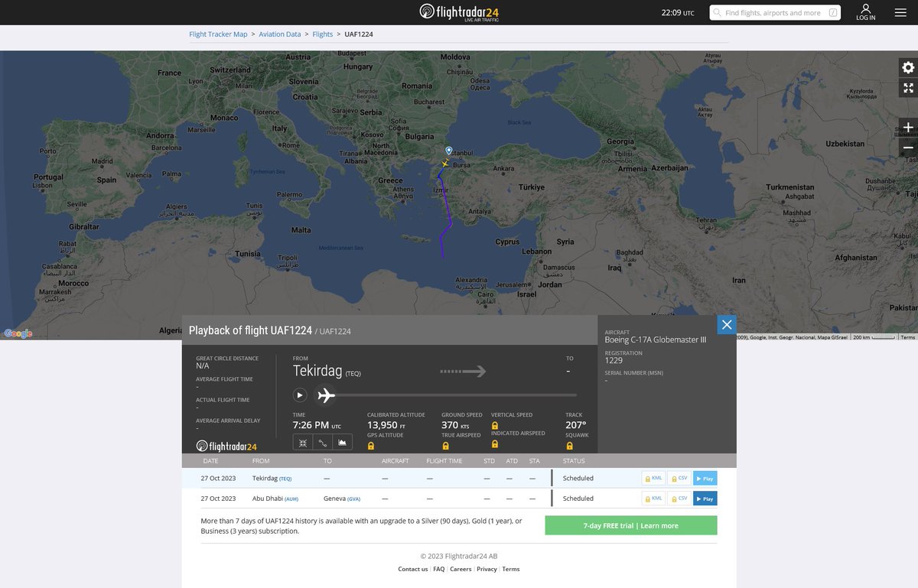Click the Indicated Airspeed lock icon
This screenshot has height=588, width=918.
[495, 443]
